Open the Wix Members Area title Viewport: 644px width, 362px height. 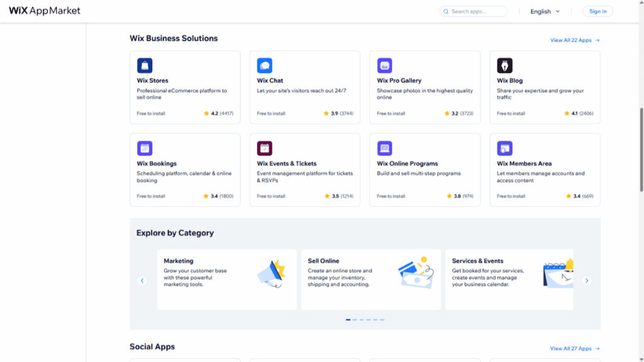pos(524,163)
